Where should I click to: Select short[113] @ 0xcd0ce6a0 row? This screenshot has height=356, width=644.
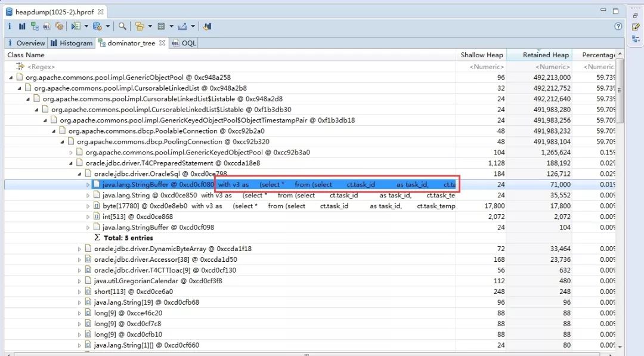[x=310, y=292]
